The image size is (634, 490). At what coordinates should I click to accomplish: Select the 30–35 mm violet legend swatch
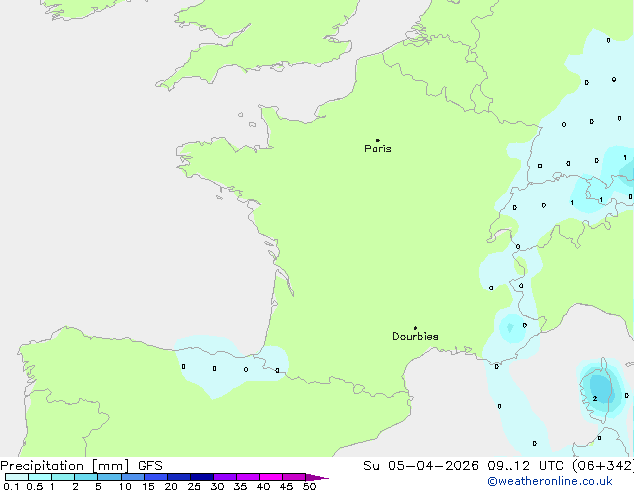(x=225, y=477)
